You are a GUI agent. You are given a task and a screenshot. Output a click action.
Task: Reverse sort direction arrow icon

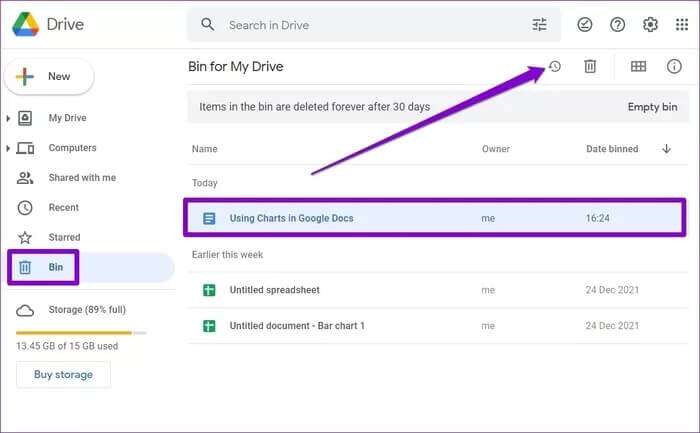[x=667, y=149]
